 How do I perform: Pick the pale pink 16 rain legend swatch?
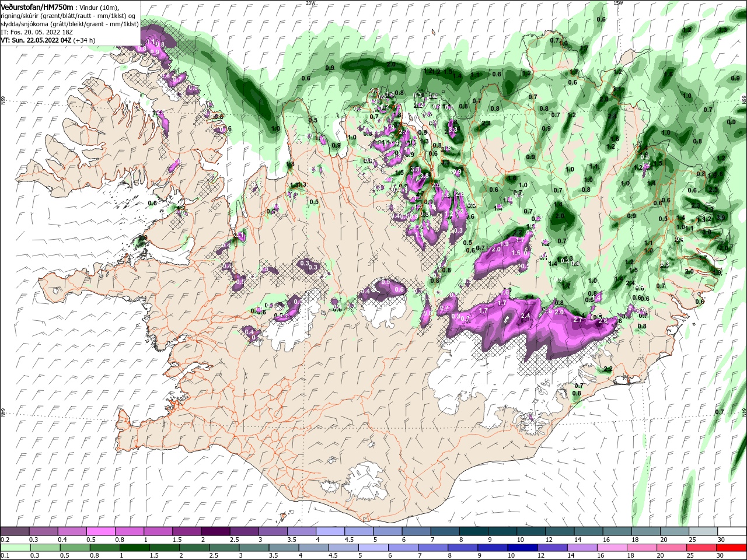(611, 548)
